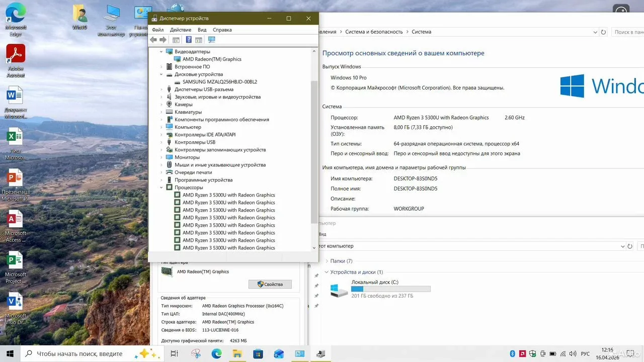The width and height of the screenshot is (644, 362).
Task: Open Microsoft Project desktop shortcut
Action: point(16,267)
